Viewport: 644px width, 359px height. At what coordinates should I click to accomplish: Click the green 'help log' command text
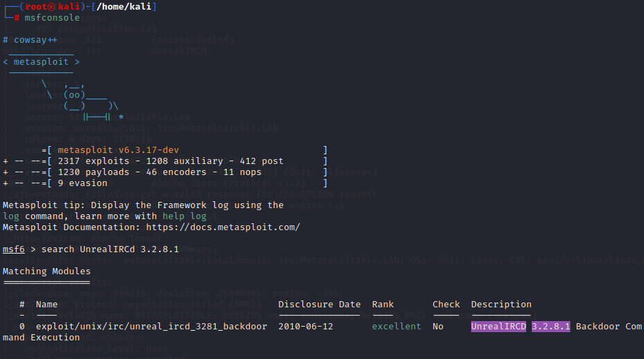pos(185,216)
